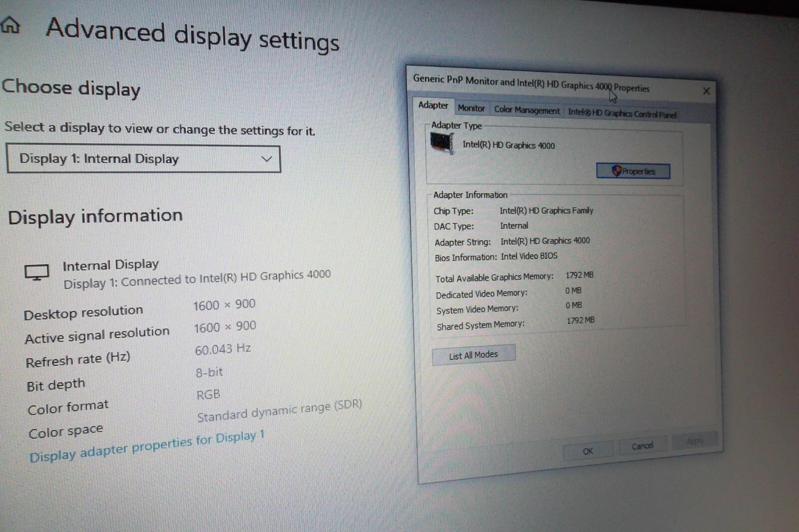Viewport: 799px width, 532px height.
Task: Click the Desktop resolution value 1600 × 900
Action: point(224,304)
